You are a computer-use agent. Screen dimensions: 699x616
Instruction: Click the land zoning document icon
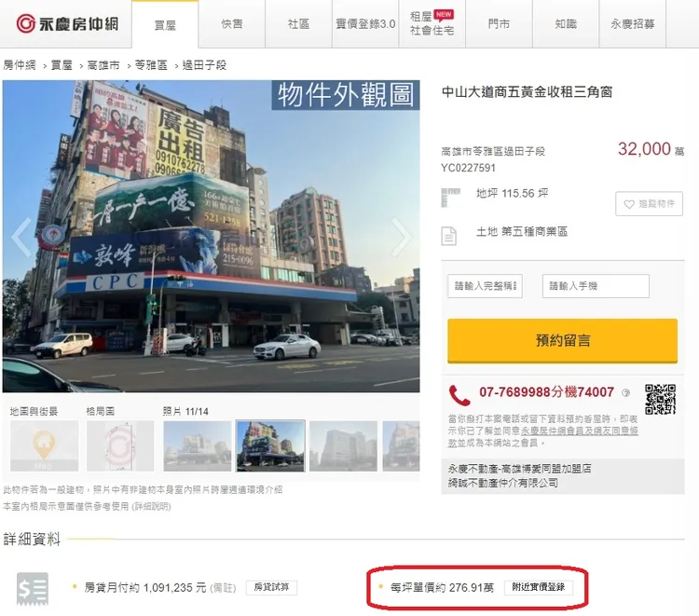tap(449, 236)
